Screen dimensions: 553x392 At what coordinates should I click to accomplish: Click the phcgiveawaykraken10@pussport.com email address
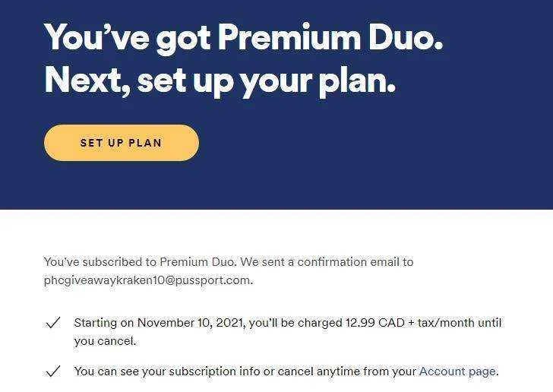pos(147,280)
